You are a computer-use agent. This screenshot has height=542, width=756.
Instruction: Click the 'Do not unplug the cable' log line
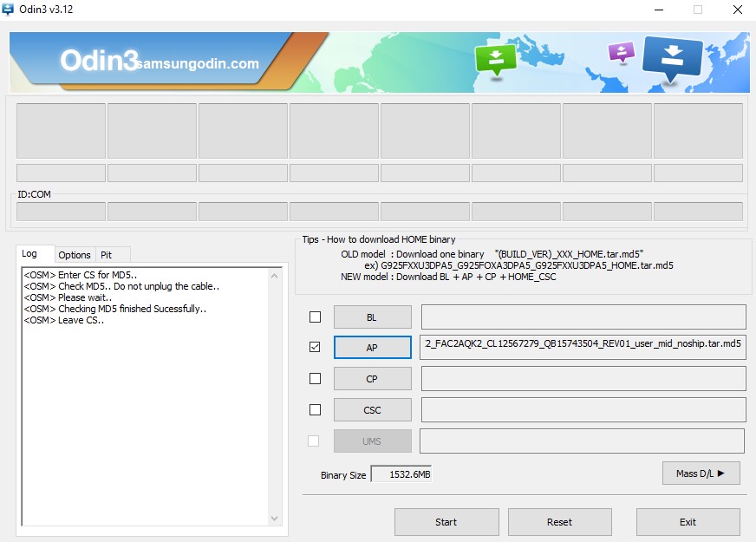coord(121,286)
